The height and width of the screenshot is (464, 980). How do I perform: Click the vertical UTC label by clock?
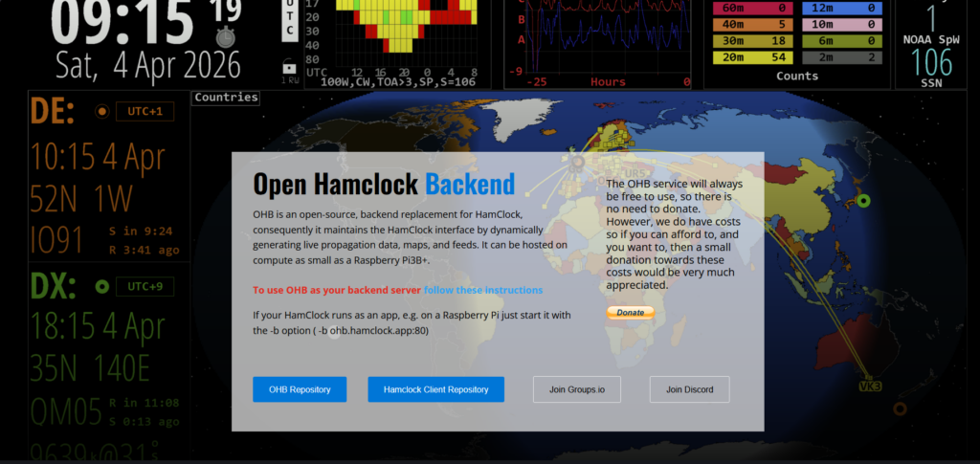pyautogui.click(x=289, y=19)
